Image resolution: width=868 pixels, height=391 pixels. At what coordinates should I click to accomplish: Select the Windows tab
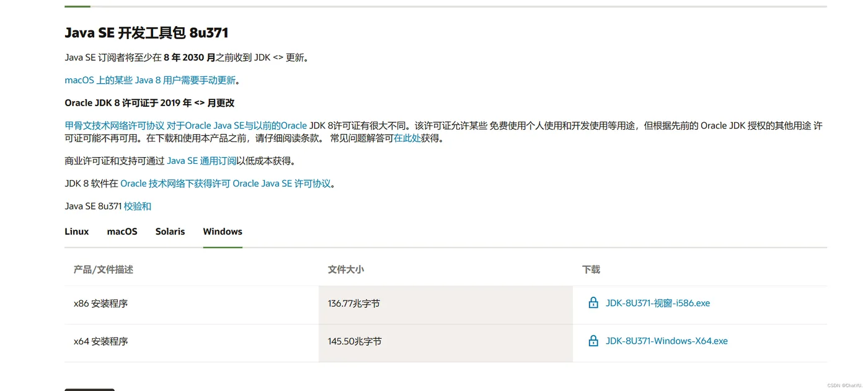(223, 231)
